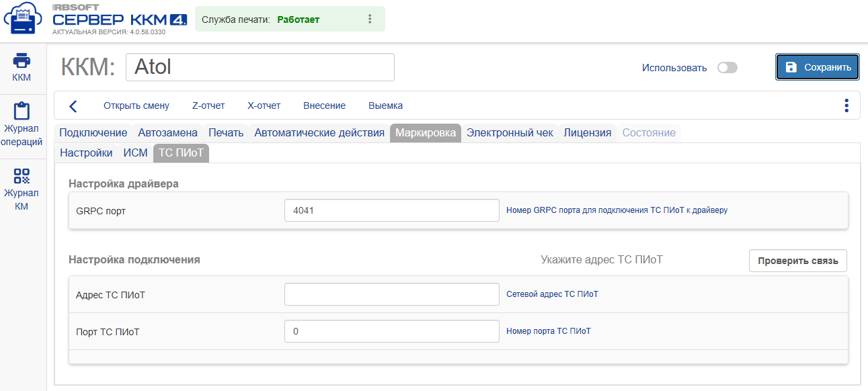Switch to the Электронный чек tab
This screenshot has height=391, width=868.
pos(510,132)
